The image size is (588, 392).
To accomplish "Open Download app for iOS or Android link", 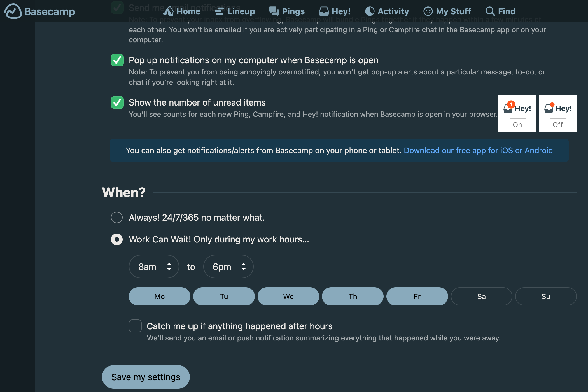I will [x=478, y=150].
